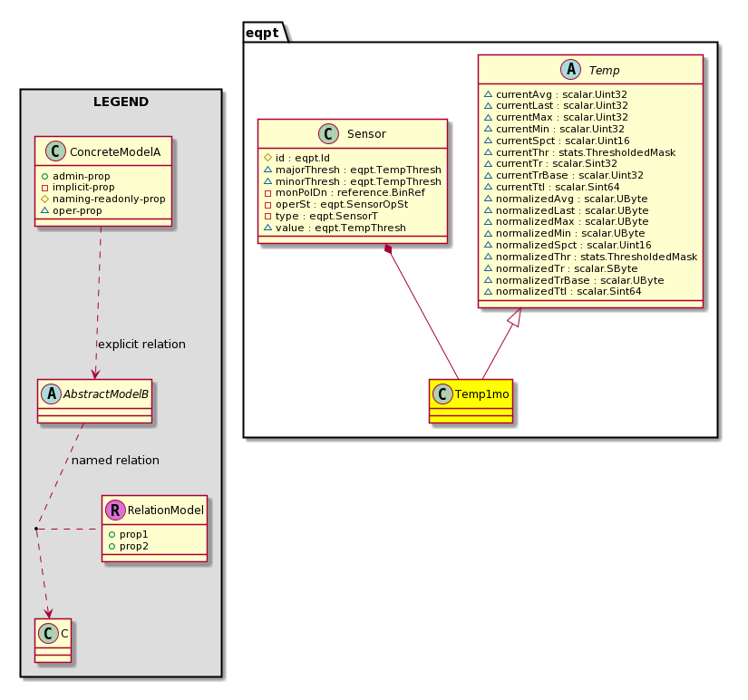
Task: Click operSt : eqpt.SensorOpSt attribute
Action: point(342,204)
